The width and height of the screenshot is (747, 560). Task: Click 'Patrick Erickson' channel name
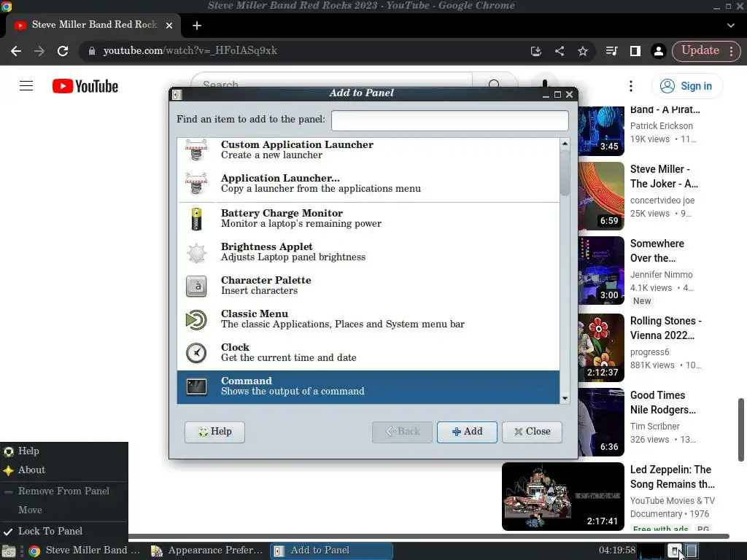[661, 125]
